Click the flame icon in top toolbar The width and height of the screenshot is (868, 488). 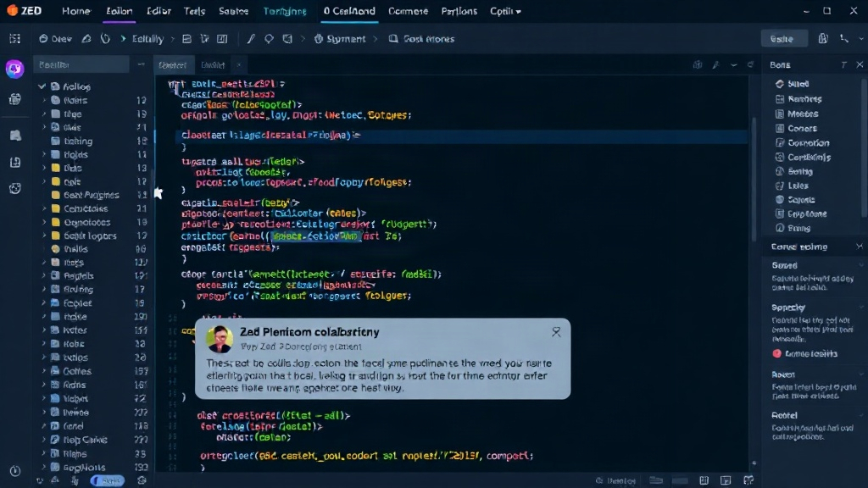105,39
